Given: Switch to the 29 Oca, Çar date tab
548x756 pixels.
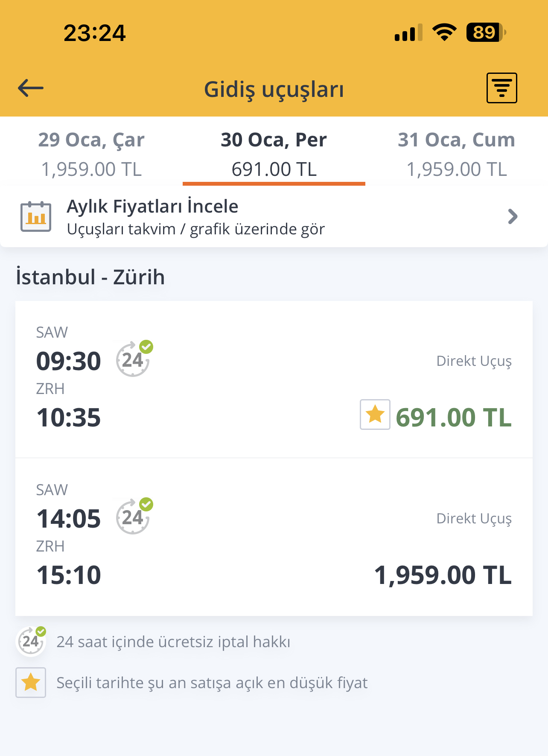Looking at the screenshot, I should click(91, 154).
